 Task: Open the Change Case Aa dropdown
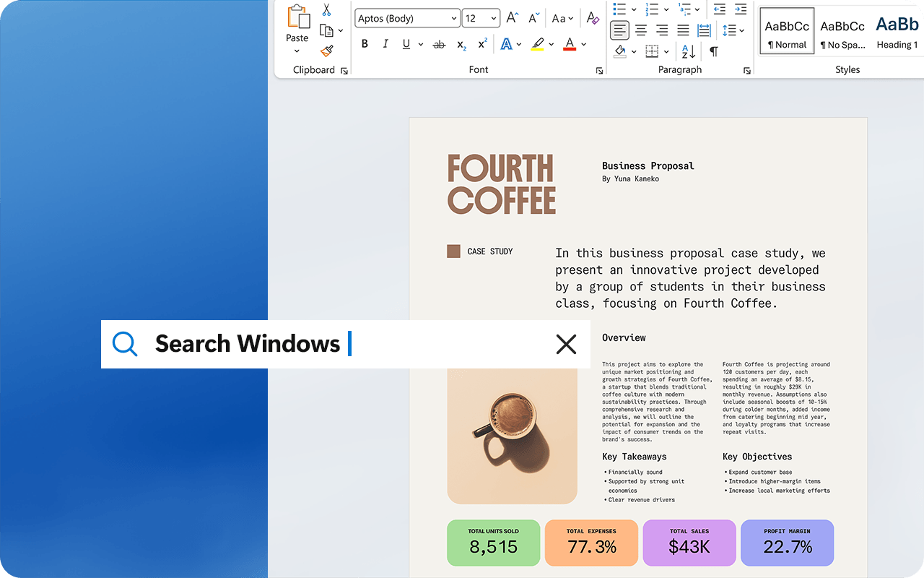click(x=562, y=19)
